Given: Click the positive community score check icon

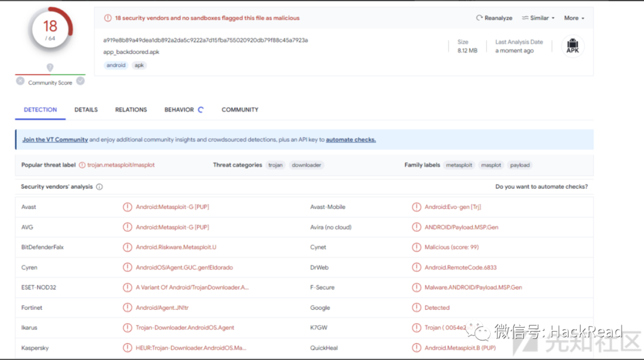Looking at the screenshot, I should [x=80, y=81].
